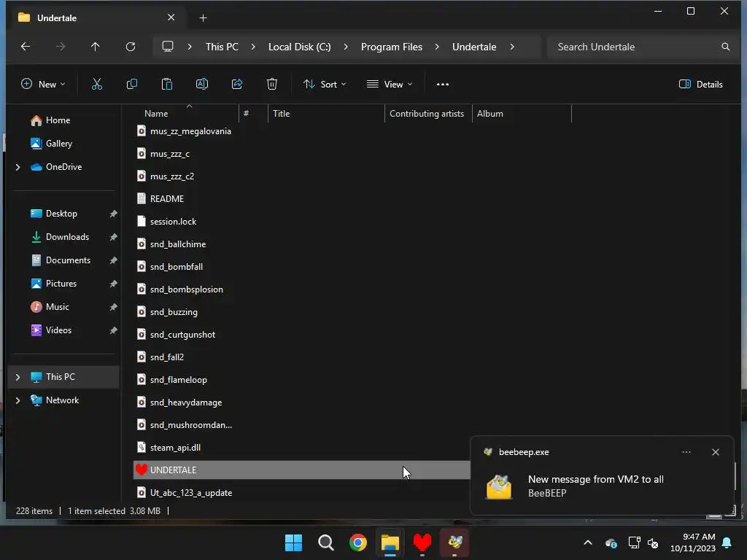The height and width of the screenshot is (560, 747).
Task: Go to This PC breadcrumb
Action: 222,47
